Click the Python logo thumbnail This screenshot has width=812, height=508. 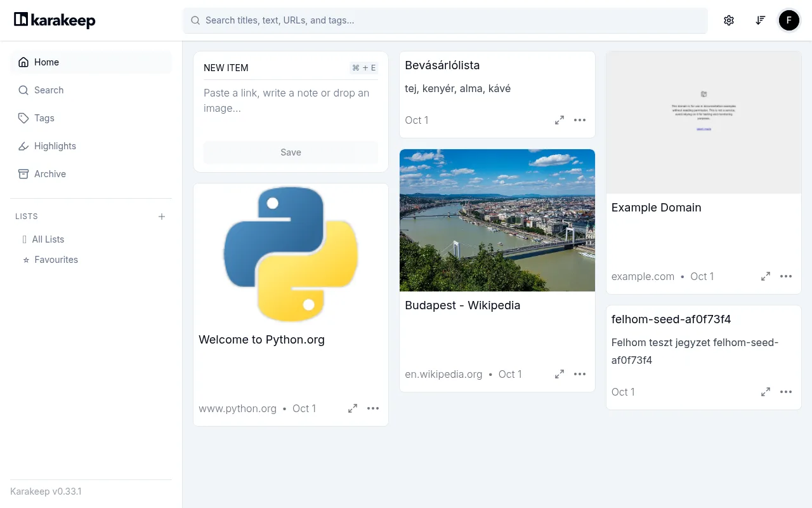tap(291, 255)
